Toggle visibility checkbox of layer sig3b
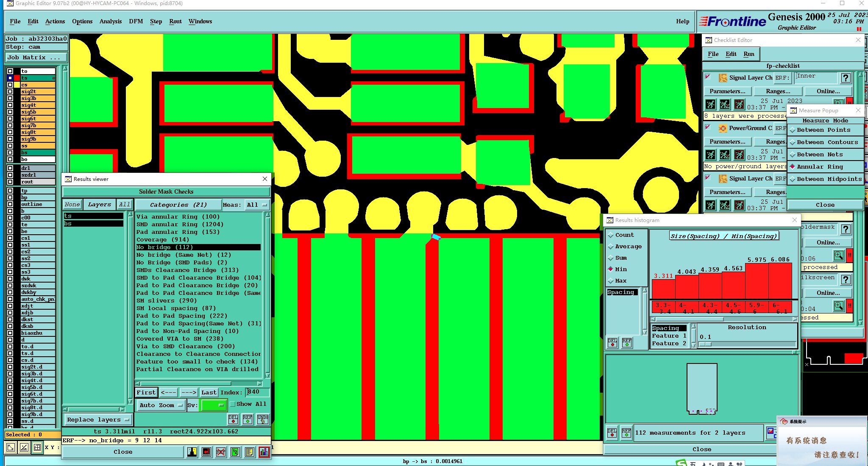868x466 pixels. pos(10,98)
